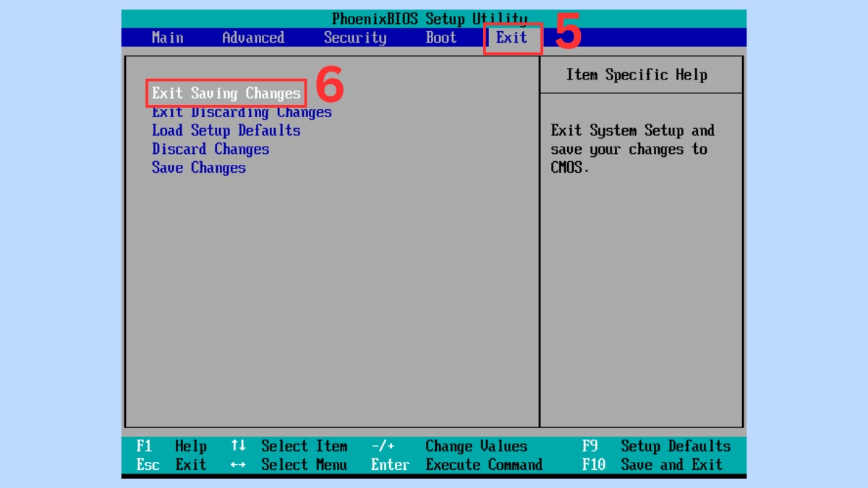Select the Exit menu tab
868x488 pixels.
tap(511, 38)
